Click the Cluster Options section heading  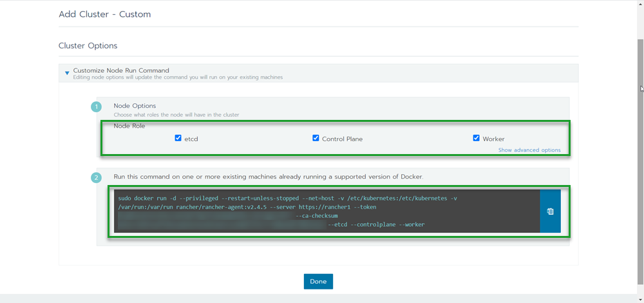coord(88,46)
